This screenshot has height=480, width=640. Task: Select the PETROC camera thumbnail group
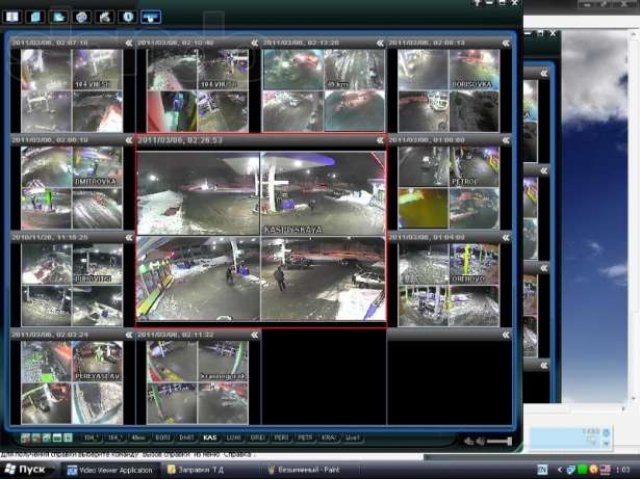tap(449, 187)
